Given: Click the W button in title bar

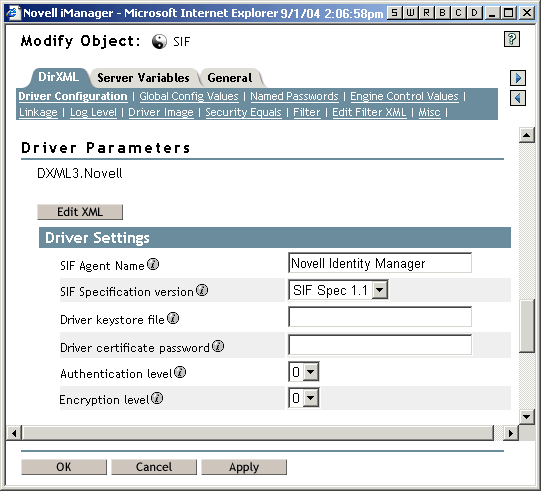Looking at the screenshot, I should (x=410, y=13).
